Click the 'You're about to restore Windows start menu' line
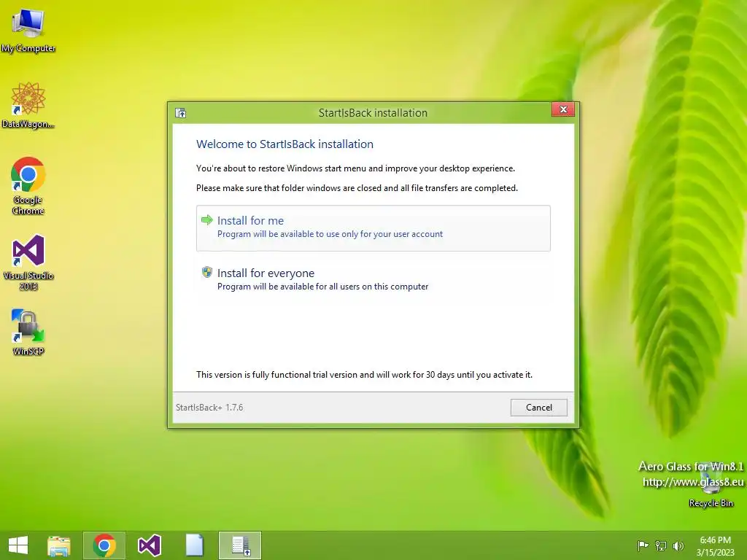Image resolution: width=747 pixels, height=560 pixels. pos(355,168)
